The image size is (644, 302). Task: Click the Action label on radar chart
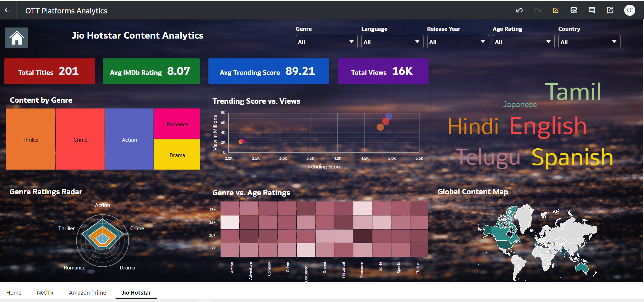pos(102,205)
